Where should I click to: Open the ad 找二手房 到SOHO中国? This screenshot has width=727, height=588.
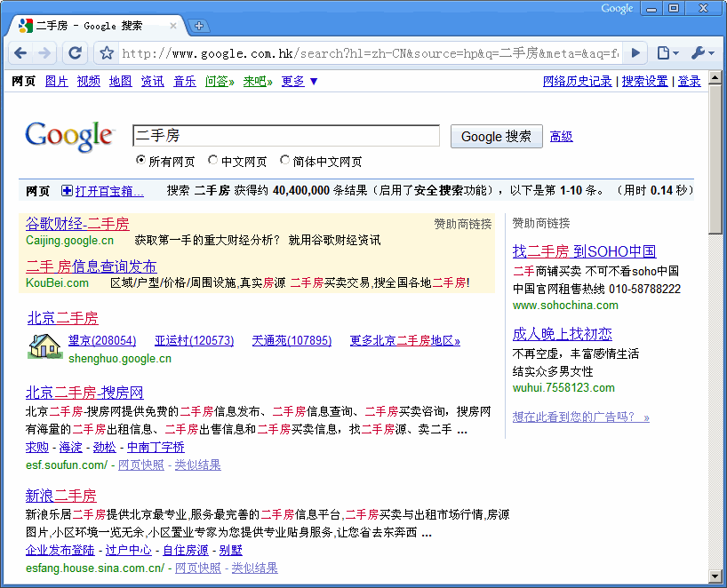pos(584,251)
